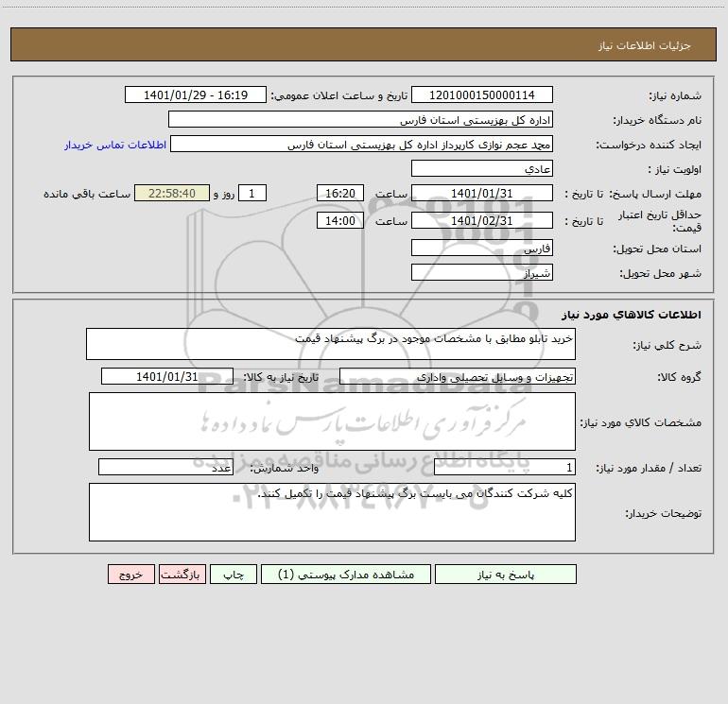Click the label تعداد / مقدار مورد نیاز
This screenshot has width=728, height=704.
coord(649,468)
